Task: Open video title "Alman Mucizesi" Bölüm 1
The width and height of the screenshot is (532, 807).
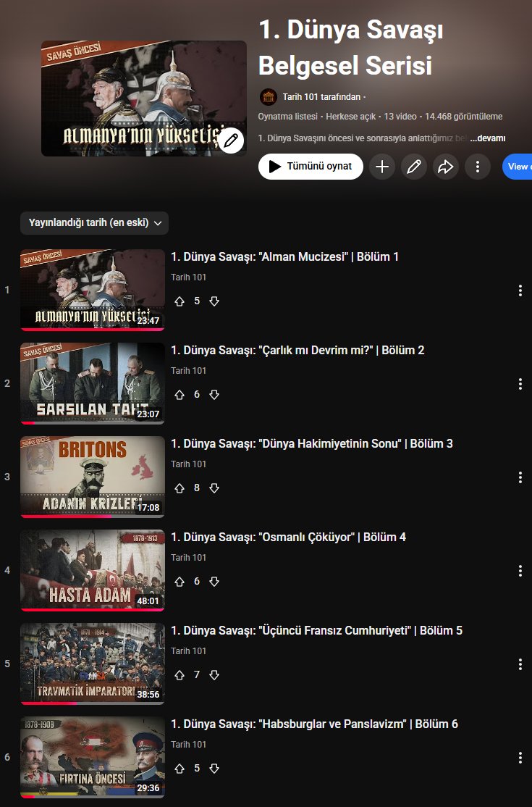Action: 284,257
